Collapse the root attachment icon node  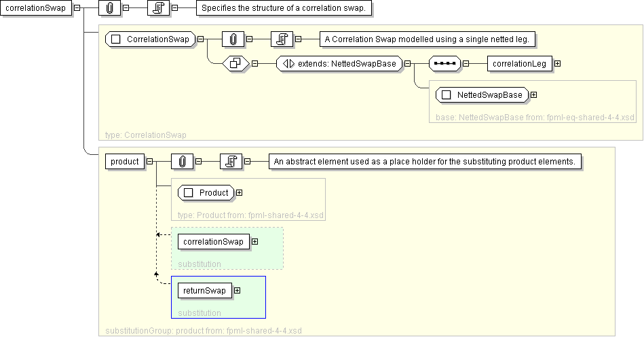click(x=126, y=7)
